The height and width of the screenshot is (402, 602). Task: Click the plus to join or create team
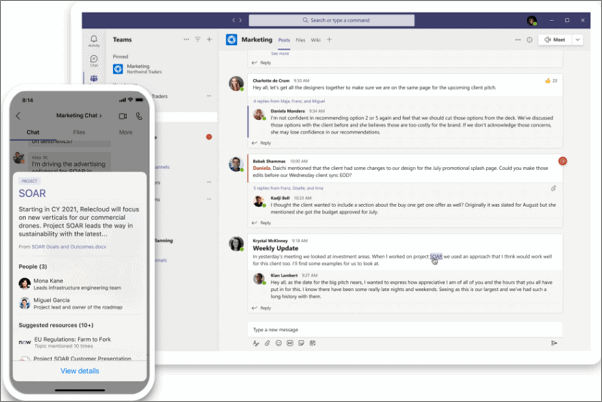(x=209, y=39)
